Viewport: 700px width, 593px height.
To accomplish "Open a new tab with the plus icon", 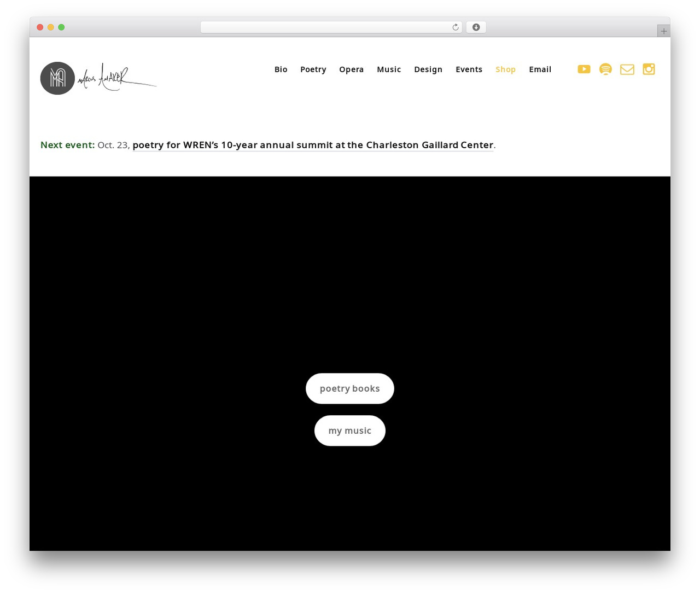I will pyautogui.click(x=663, y=31).
